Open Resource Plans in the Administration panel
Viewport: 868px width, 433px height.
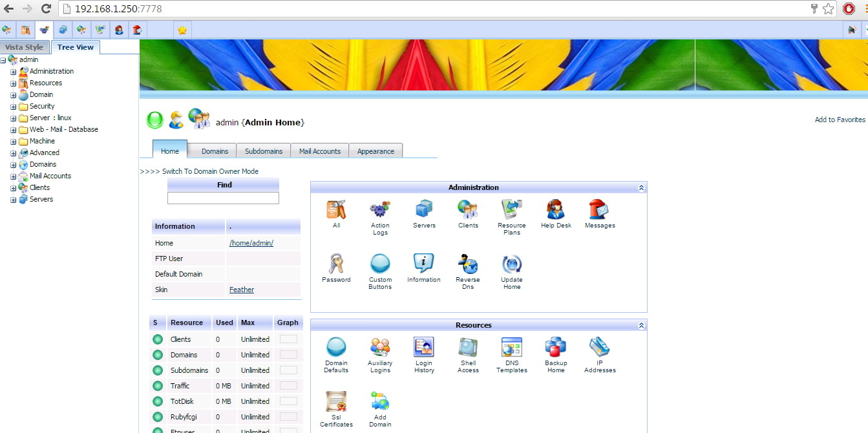click(512, 209)
